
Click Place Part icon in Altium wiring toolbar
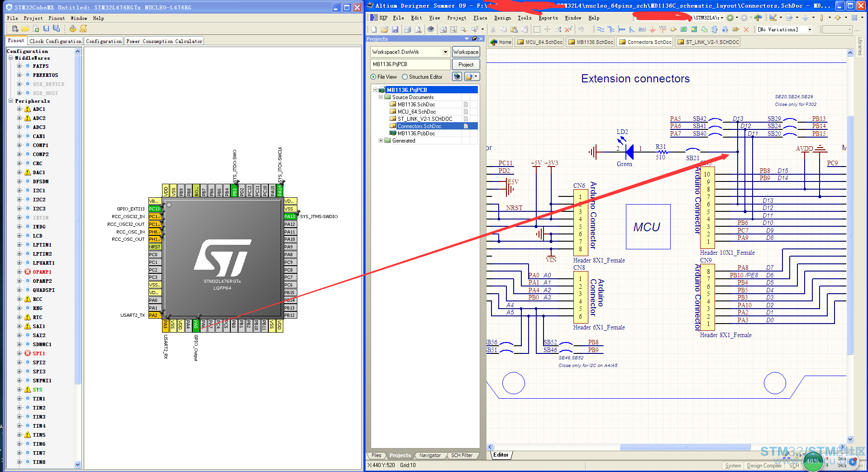point(673,29)
